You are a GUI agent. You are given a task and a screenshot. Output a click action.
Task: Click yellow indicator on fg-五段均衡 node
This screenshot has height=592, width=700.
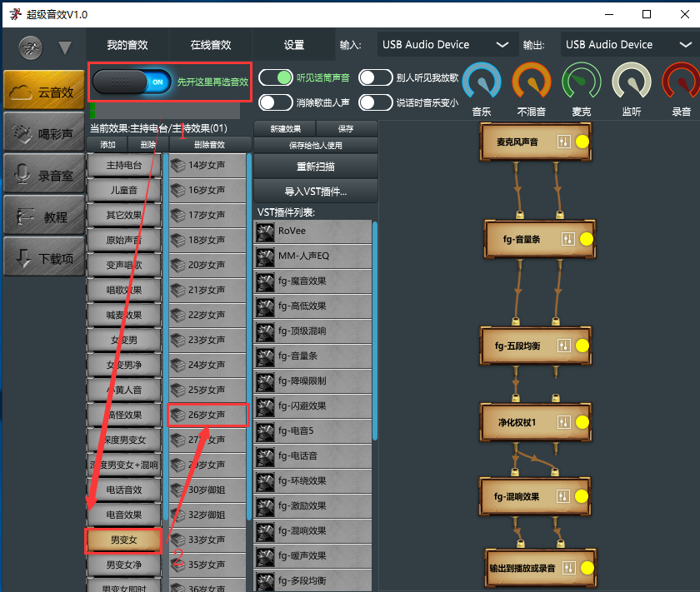click(582, 346)
